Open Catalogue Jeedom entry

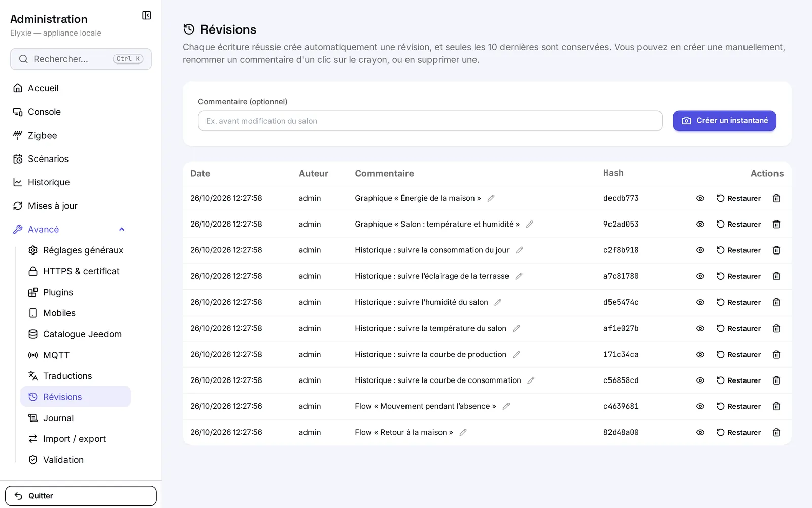[x=76, y=334]
